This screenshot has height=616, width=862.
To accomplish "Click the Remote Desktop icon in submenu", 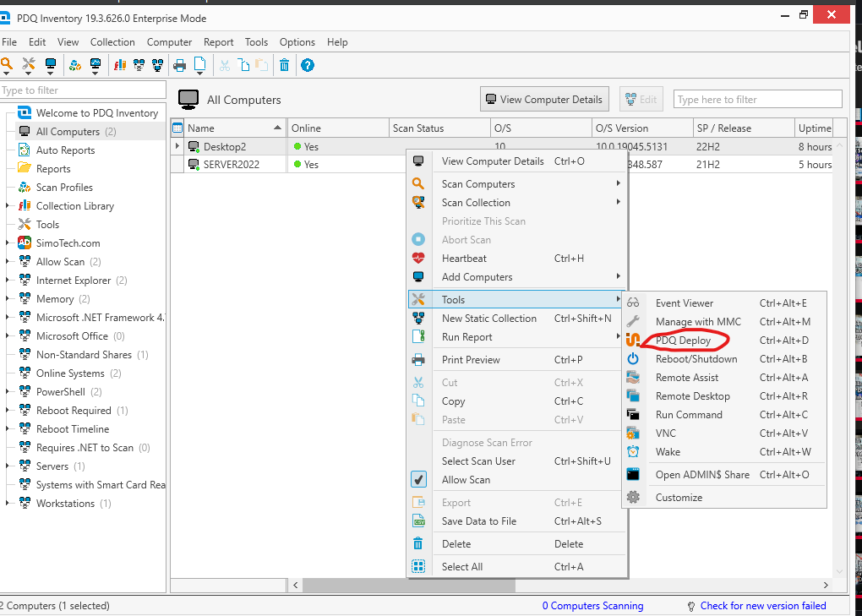I will (x=633, y=395).
